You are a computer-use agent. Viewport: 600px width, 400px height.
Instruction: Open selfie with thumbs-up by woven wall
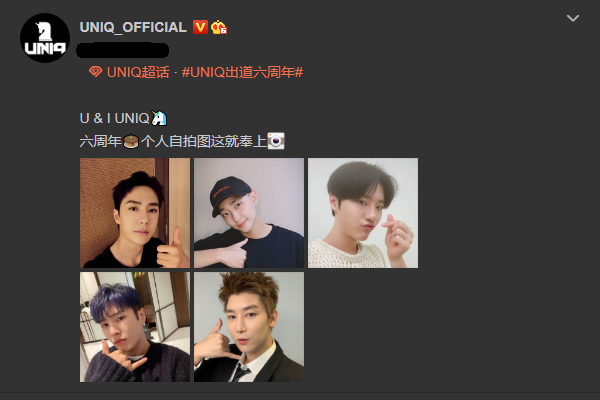135,213
